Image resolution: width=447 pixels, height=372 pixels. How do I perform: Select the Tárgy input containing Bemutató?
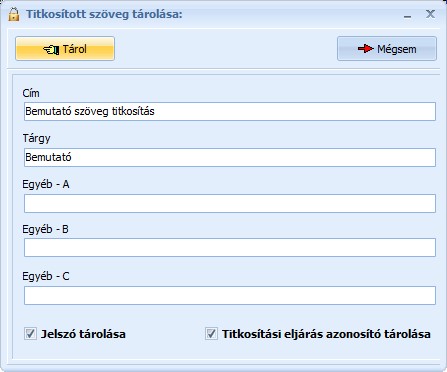coord(230,157)
